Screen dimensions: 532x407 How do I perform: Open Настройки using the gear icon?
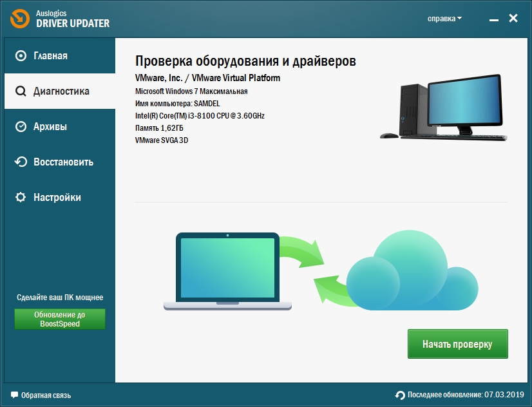click(20, 197)
